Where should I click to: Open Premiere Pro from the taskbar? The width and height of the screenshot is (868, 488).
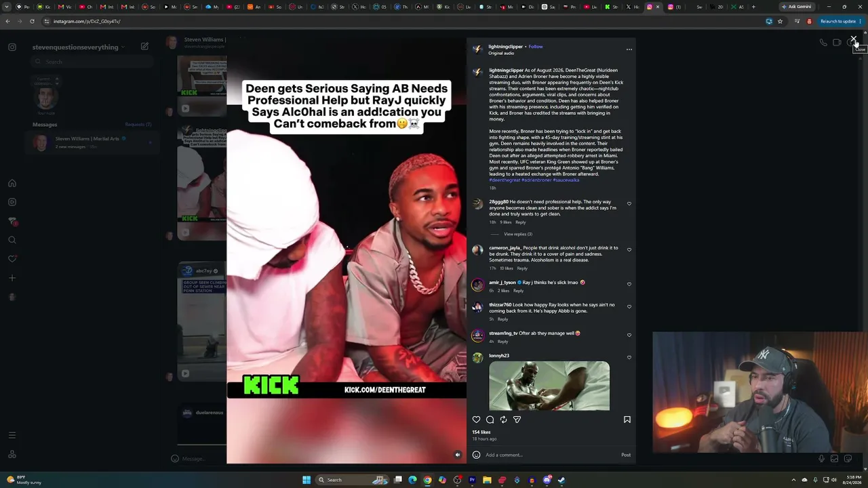coord(472,480)
